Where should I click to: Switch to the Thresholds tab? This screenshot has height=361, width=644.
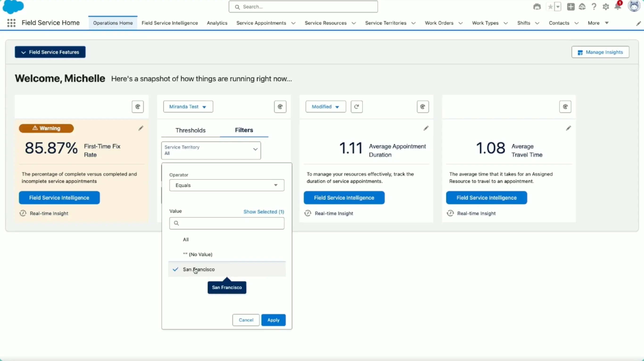click(x=190, y=130)
